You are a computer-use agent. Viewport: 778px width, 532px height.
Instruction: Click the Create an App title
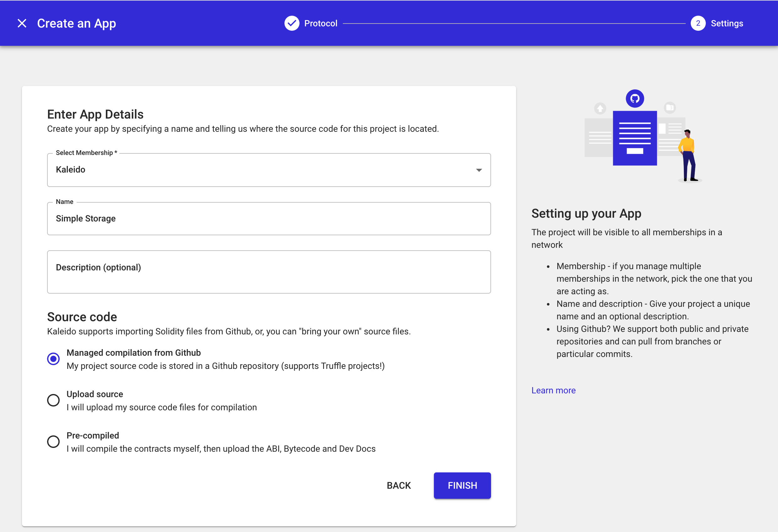tap(76, 24)
